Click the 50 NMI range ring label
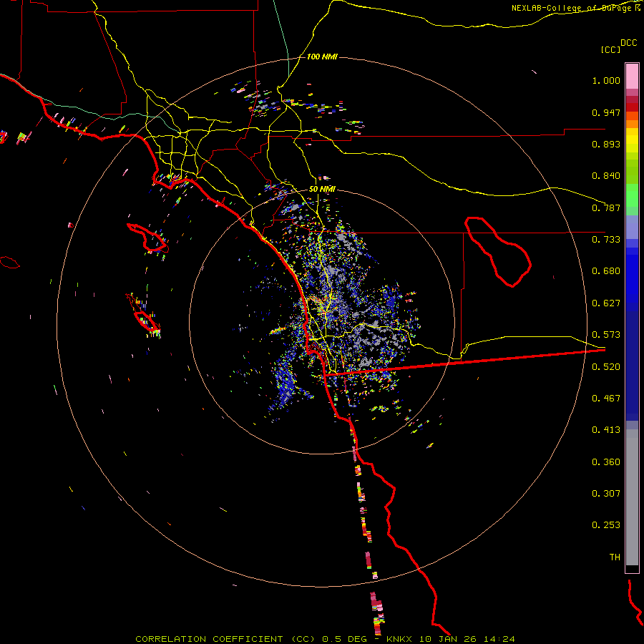Screen dimensions: 644x644 click(322, 190)
